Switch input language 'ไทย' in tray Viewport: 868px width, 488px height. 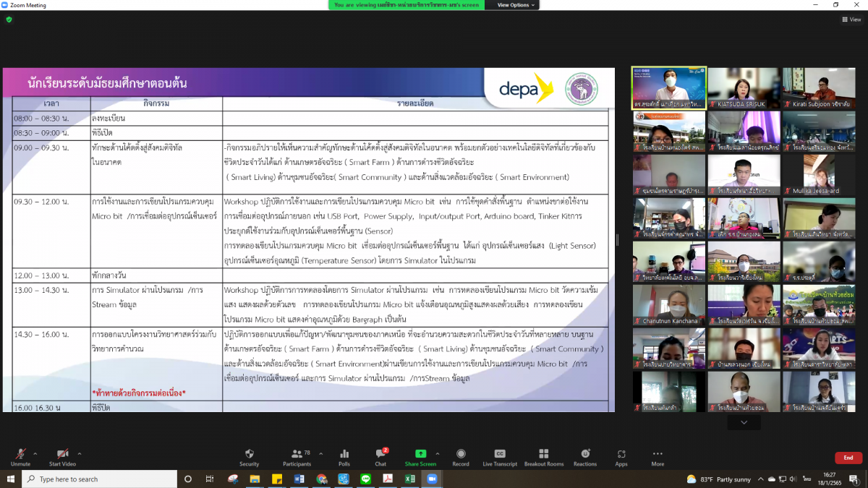tap(807, 479)
